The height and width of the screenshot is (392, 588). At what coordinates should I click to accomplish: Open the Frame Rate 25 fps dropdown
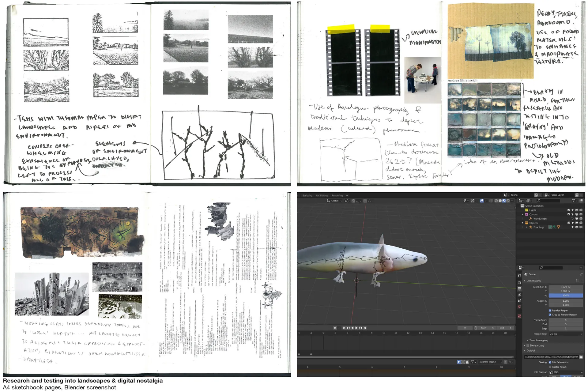tap(566, 334)
